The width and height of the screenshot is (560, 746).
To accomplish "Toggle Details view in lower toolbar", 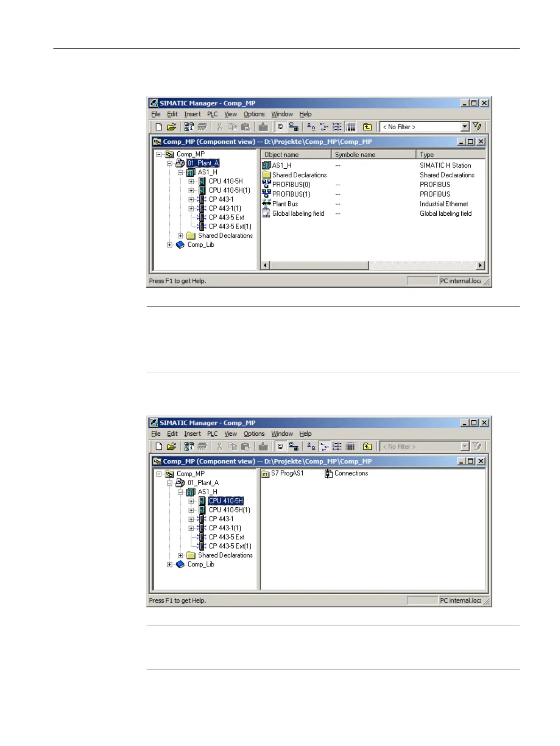I will [x=351, y=447].
